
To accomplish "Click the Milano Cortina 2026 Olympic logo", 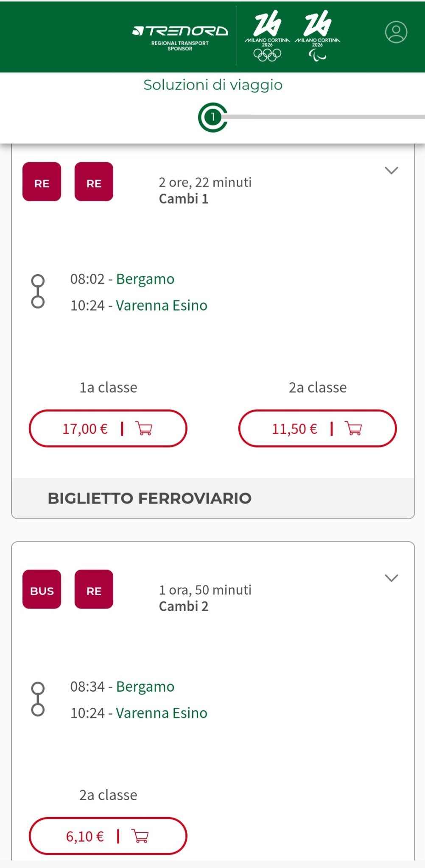I will coord(267,36).
